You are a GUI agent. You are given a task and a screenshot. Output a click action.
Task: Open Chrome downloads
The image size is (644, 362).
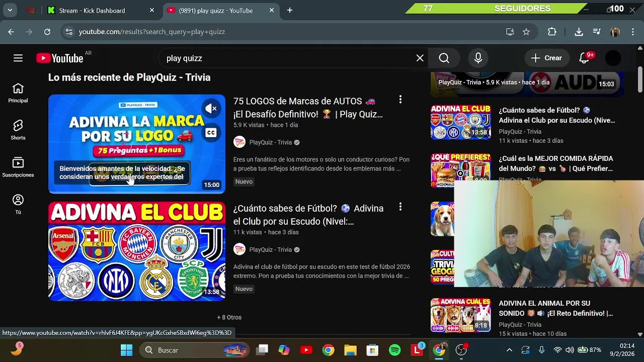point(579,32)
